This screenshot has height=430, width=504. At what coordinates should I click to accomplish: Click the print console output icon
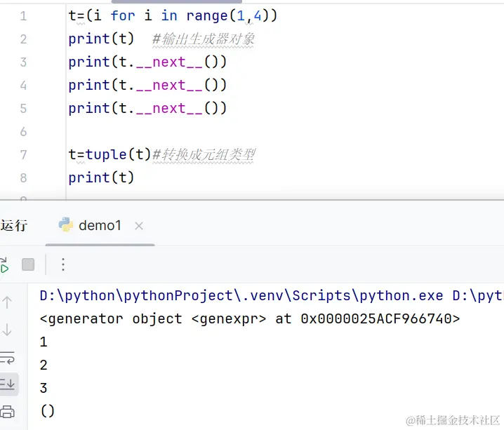(x=8, y=411)
